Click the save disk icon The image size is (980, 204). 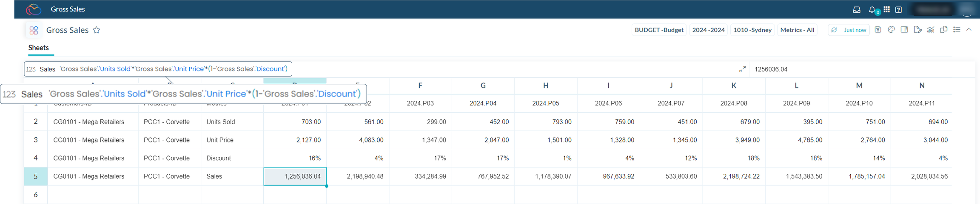click(878, 30)
